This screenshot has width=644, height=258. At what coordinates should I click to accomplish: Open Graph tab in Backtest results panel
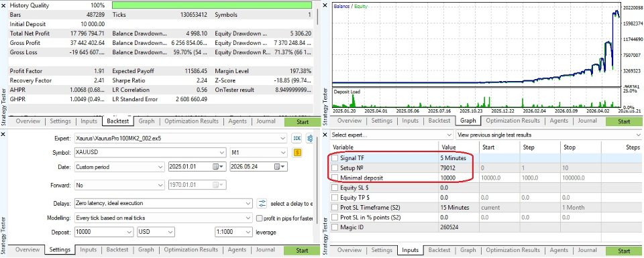pos(147,121)
